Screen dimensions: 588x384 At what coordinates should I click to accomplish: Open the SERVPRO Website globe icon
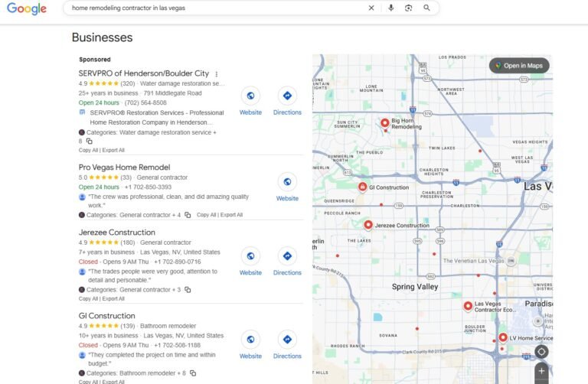(250, 96)
